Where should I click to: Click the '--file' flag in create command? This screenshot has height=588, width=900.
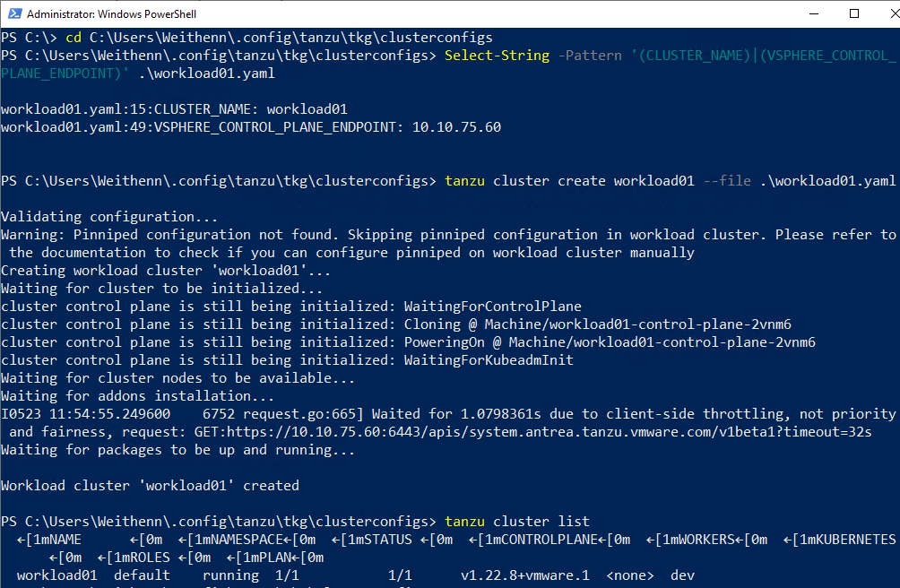click(x=727, y=181)
